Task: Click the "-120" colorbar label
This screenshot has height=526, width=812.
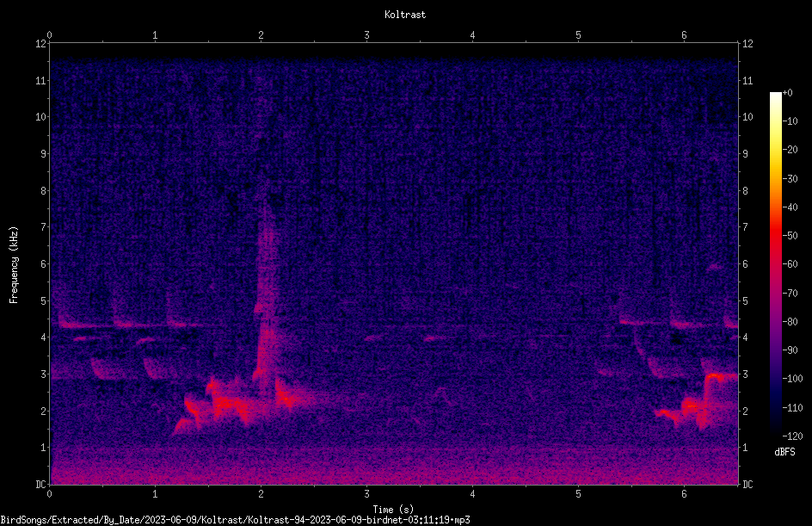Action: (792, 436)
